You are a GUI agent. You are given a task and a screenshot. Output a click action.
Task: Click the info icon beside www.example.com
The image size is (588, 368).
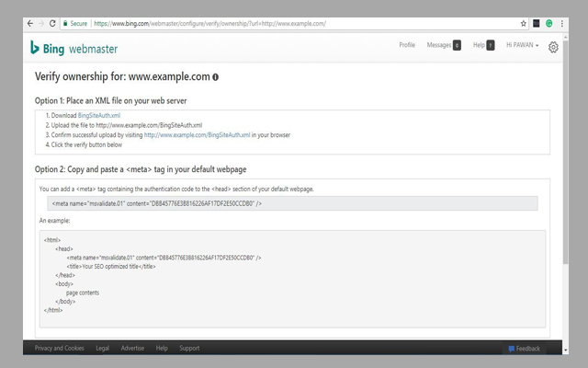pos(215,77)
